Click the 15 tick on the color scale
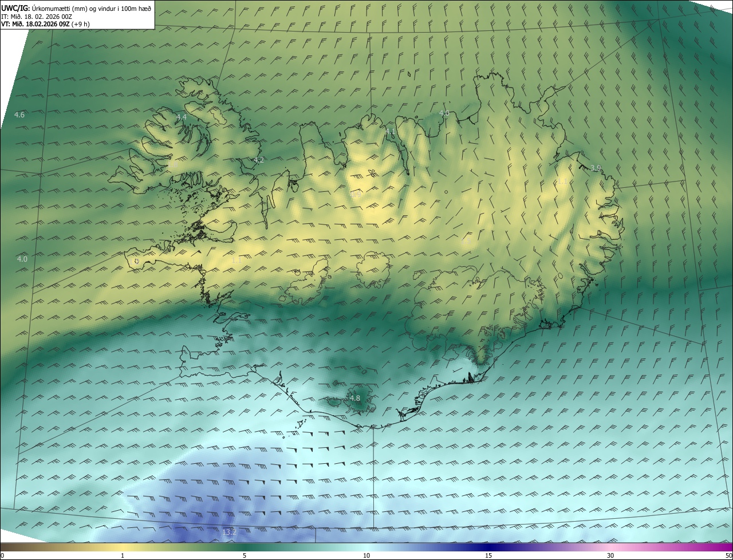The height and width of the screenshot is (560, 733). pyautogui.click(x=488, y=555)
